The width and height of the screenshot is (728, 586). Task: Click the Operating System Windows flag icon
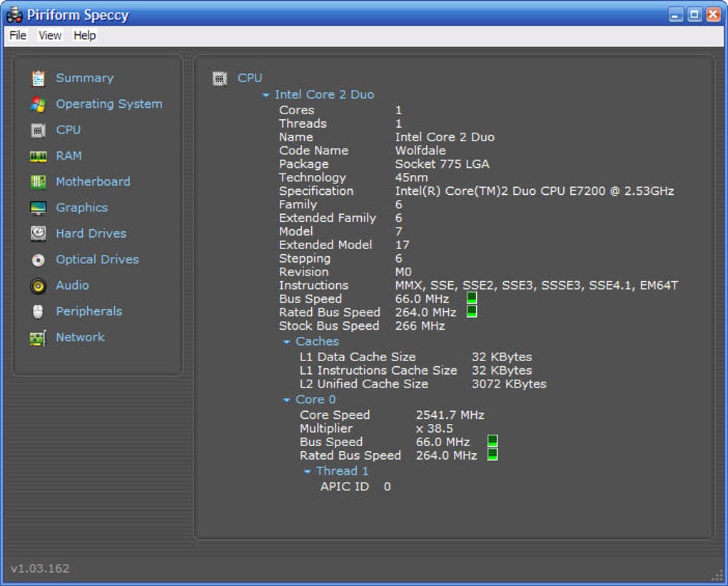tap(38, 104)
